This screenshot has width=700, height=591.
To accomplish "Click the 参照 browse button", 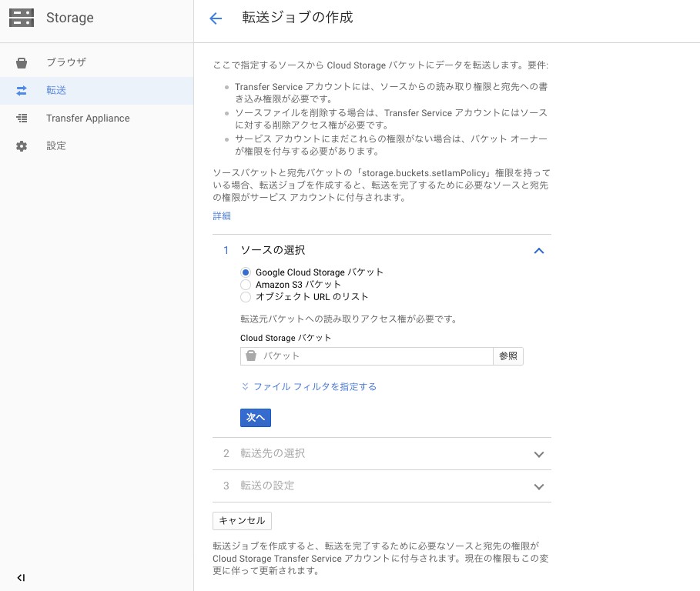I will [x=508, y=356].
